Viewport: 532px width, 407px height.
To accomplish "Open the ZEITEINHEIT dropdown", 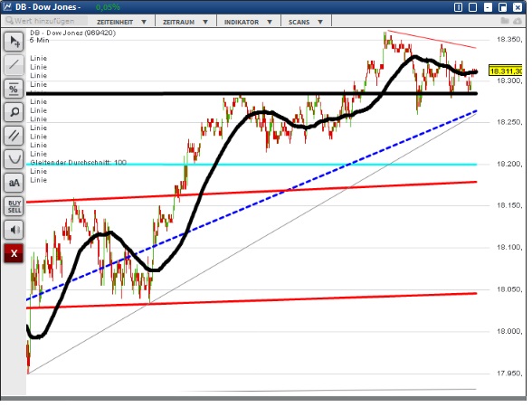I will 121,22.
